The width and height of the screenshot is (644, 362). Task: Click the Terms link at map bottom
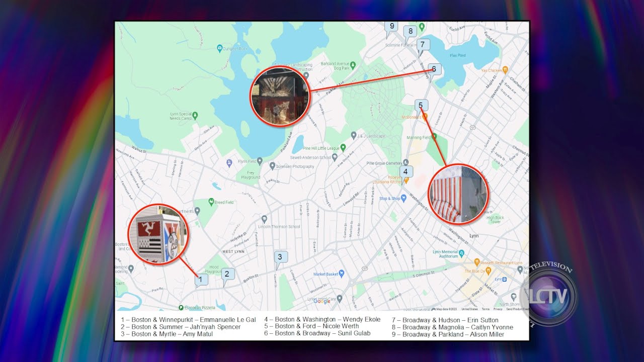tap(486, 309)
